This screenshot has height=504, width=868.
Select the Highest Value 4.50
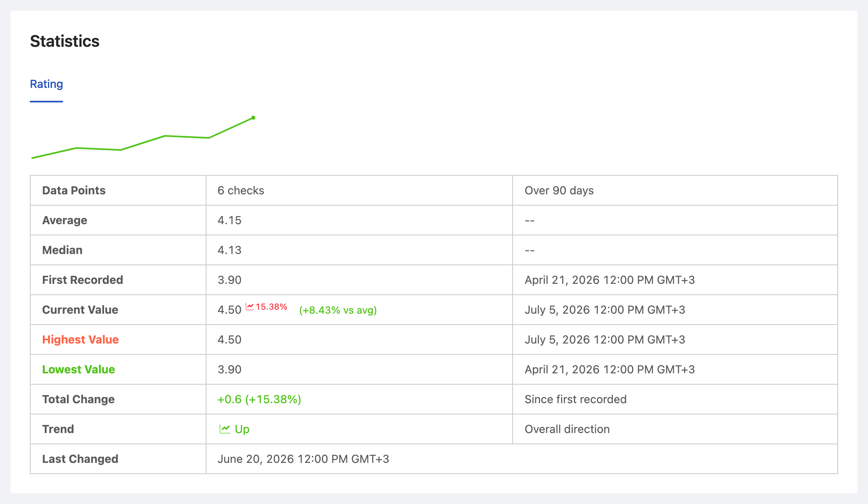coord(230,339)
